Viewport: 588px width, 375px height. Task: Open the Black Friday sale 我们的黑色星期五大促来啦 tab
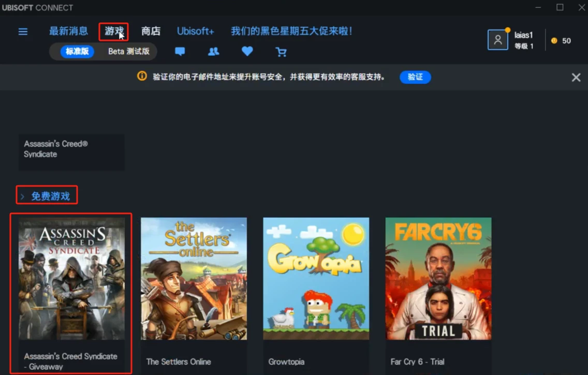(291, 31)
